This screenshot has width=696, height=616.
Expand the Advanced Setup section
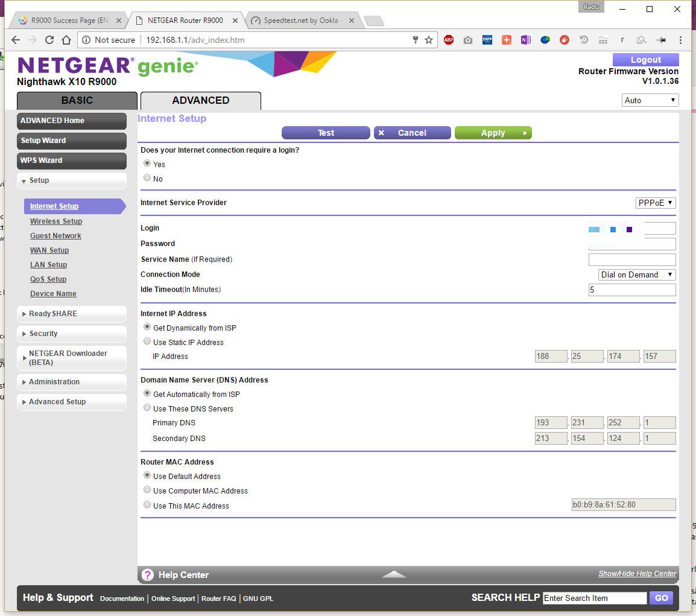[x=71, y=402]
